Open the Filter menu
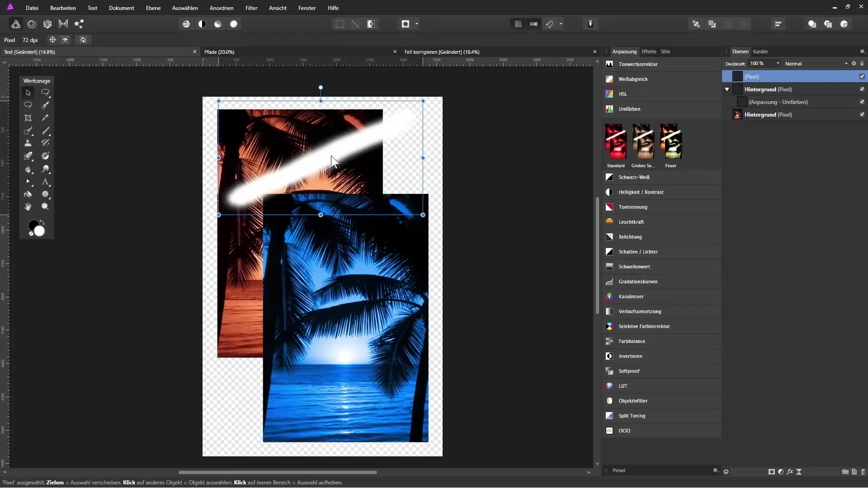Screen dimensions: 868x488 (x=251, y=8)
